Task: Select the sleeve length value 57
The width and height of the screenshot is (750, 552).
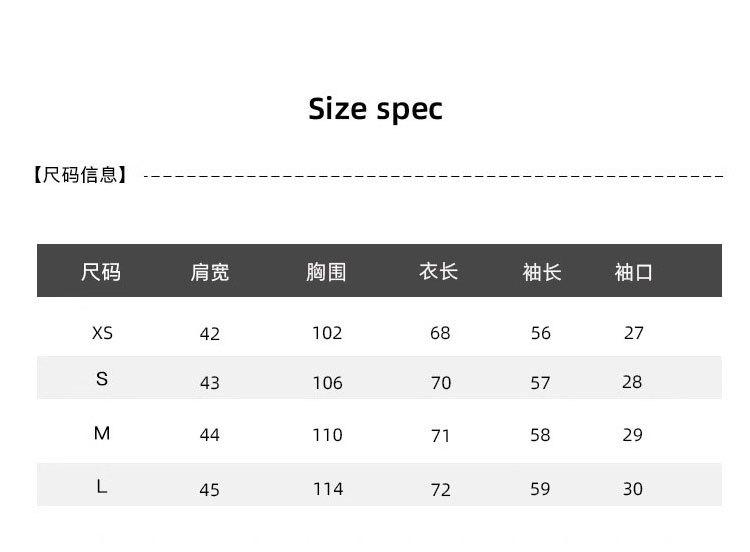Action: click(x=541, y=383)
